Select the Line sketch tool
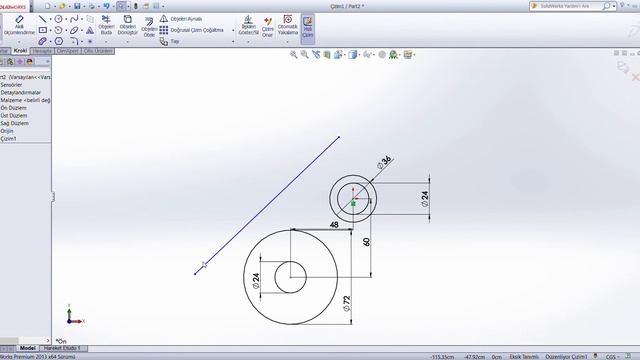Screen dimensions: 640x360 click(x=42, y=19)
